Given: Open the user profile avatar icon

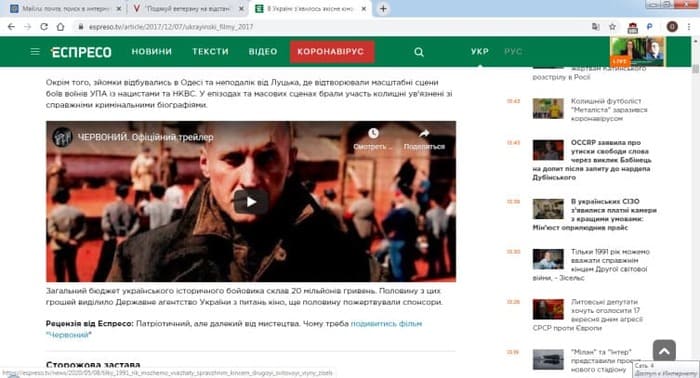Looking at the screenshot, I should click(672, 27).
